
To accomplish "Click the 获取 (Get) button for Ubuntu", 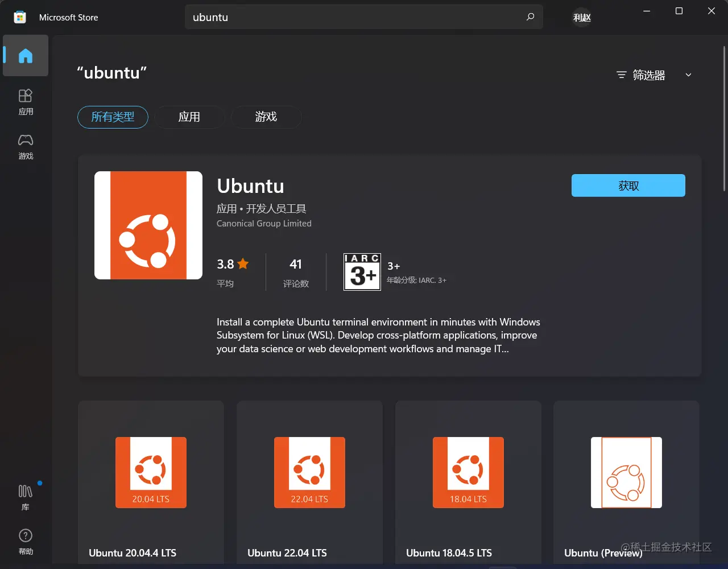I will click(x=628, y=185).
